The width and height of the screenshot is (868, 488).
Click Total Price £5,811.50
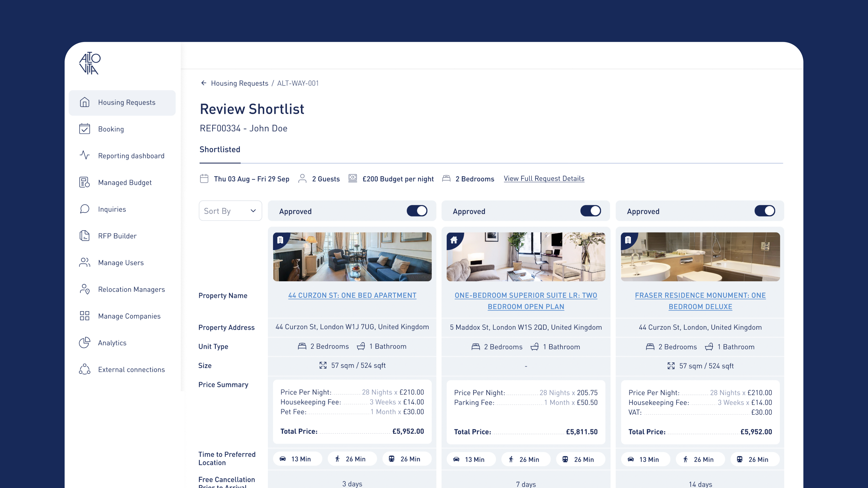click(x=526, y=432)
